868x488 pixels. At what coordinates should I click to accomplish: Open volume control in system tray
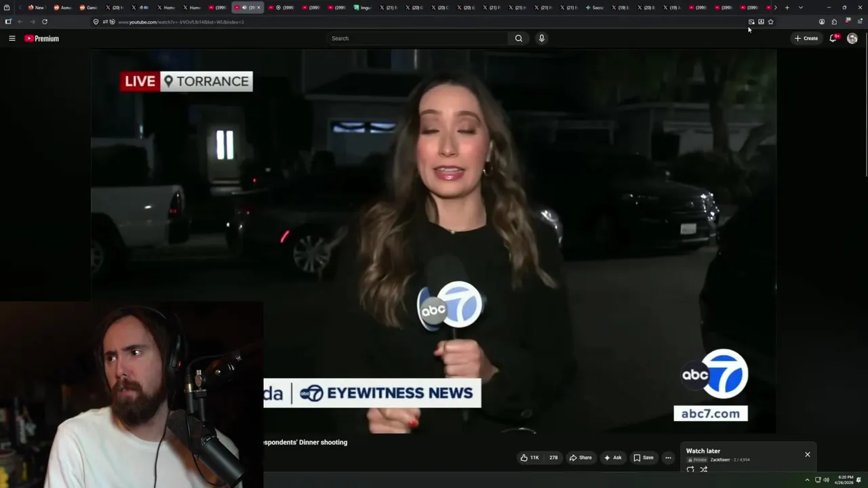point(826,480)
